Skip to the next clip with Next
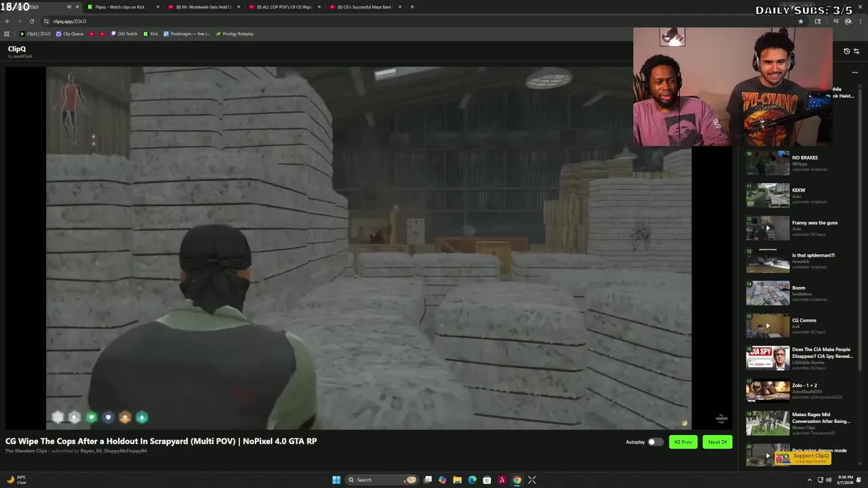Screen dimensions: 868x488 click(717, 442)
